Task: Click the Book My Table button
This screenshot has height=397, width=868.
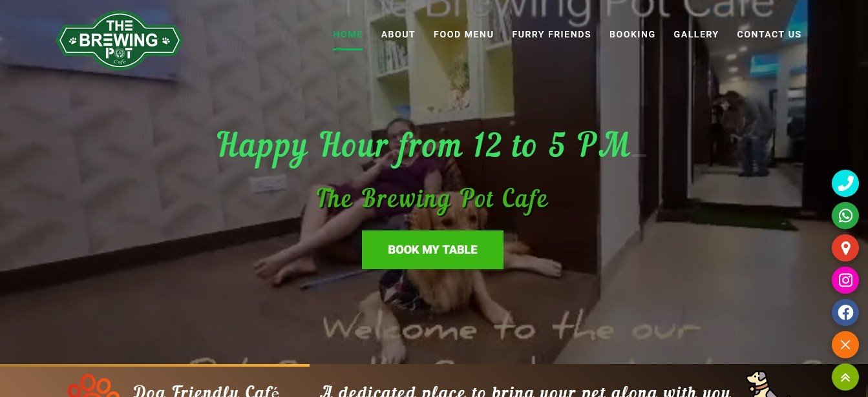Action: click(432, 250)
